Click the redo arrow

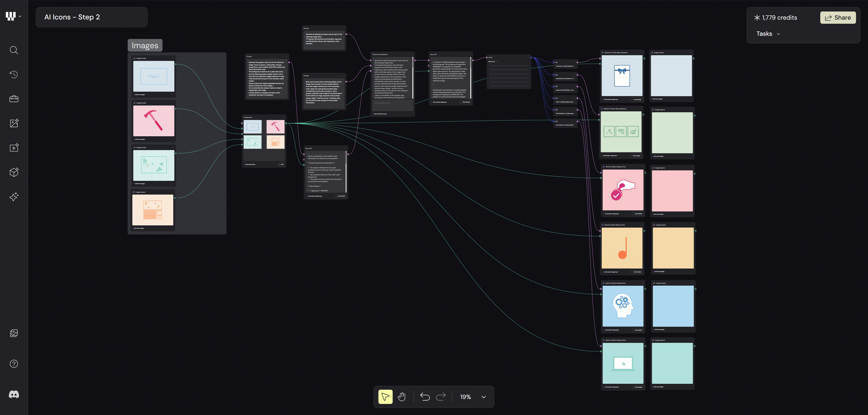(x=441, y=397)
